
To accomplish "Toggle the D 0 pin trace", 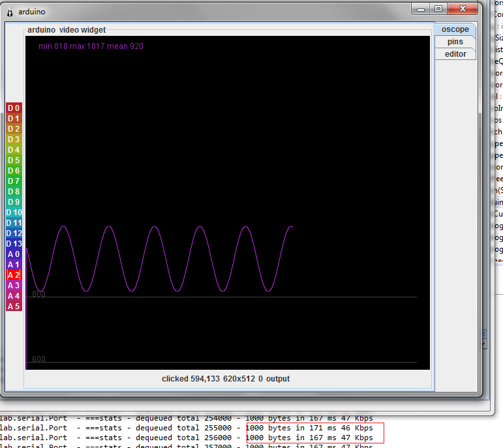I will coord(14,108).
